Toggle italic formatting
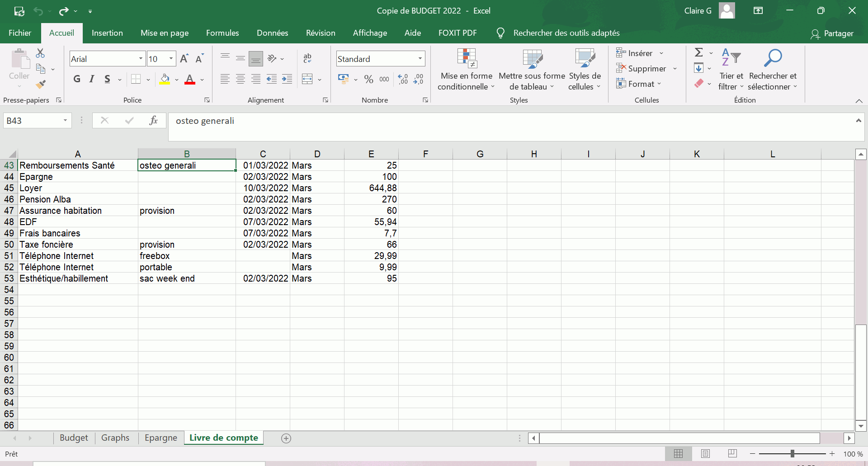The width and height of the screenshot is (868, 466). (92, 80)
